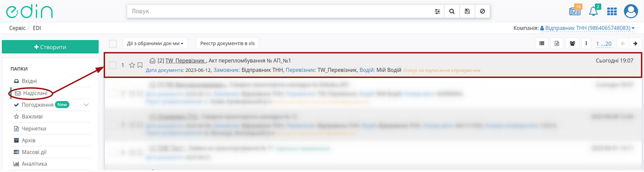Open the EDIN logo home page
644x172 pixels.
click(29, 11)
